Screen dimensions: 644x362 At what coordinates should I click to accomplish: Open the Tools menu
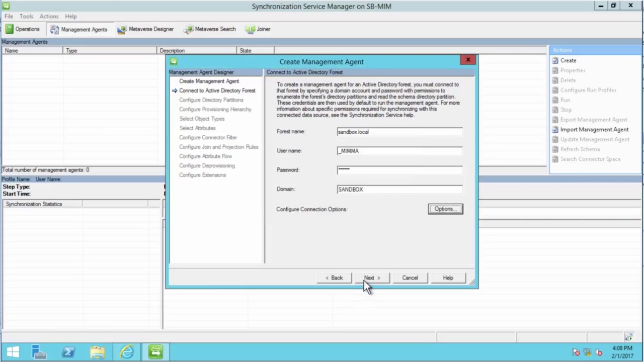pos(26,16)
